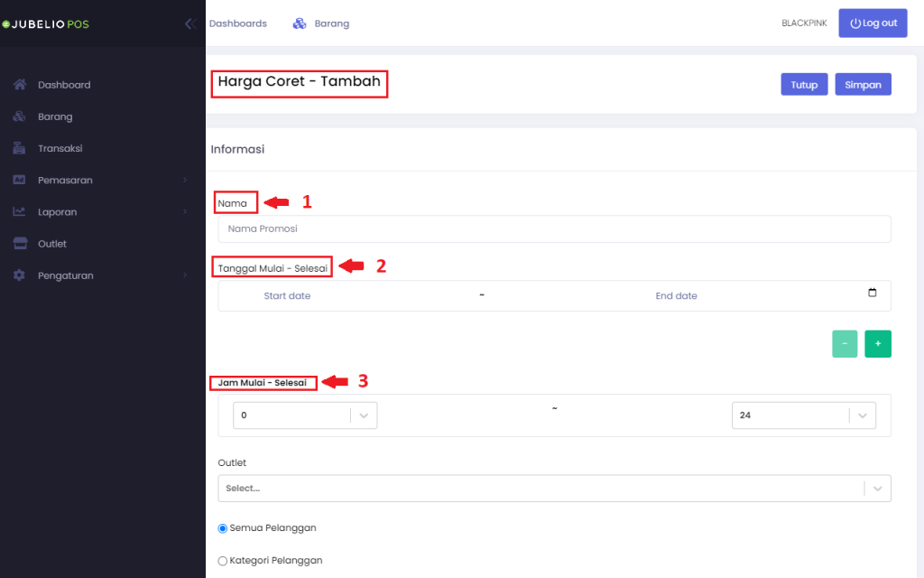Follow the Dashboards breadcrumb link
Screen dimensions: 924x578
(x=238, y=23)
